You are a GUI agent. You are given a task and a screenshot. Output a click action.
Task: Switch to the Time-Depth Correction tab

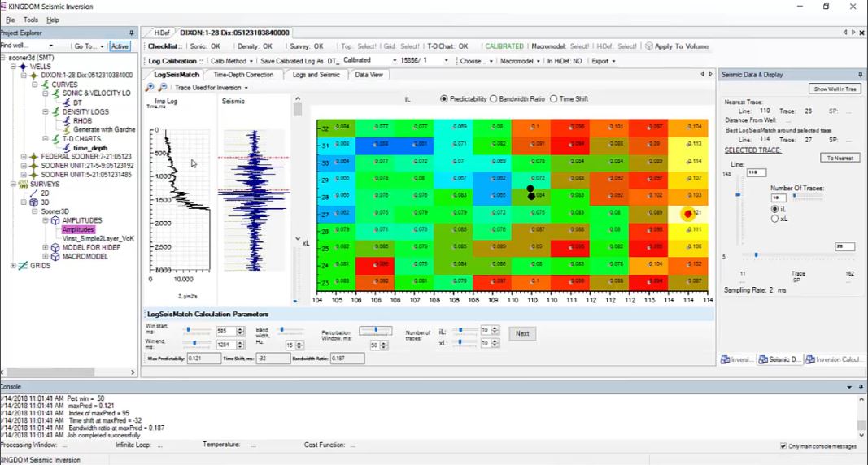[243, 75]
